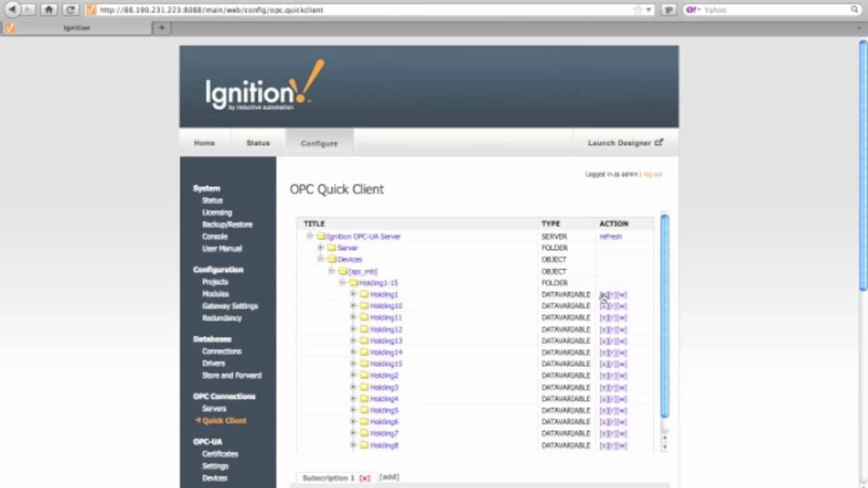Expand the Holding13 node

353,340
